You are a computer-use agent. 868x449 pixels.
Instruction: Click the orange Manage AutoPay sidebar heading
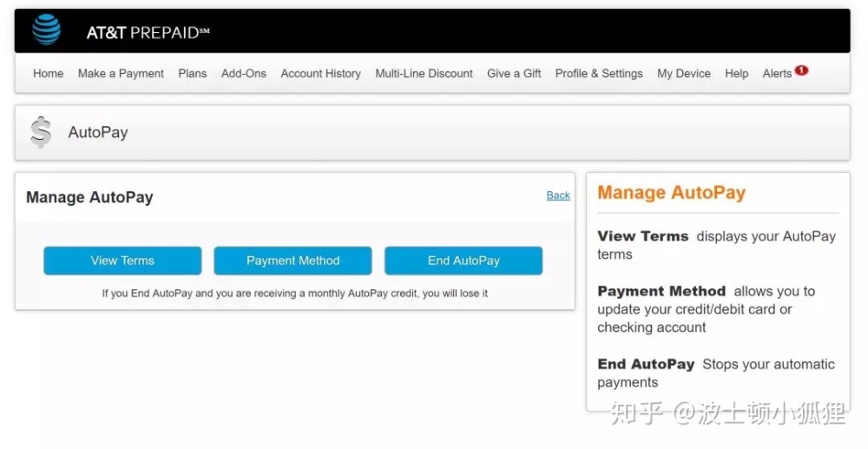tap(672, 193)
